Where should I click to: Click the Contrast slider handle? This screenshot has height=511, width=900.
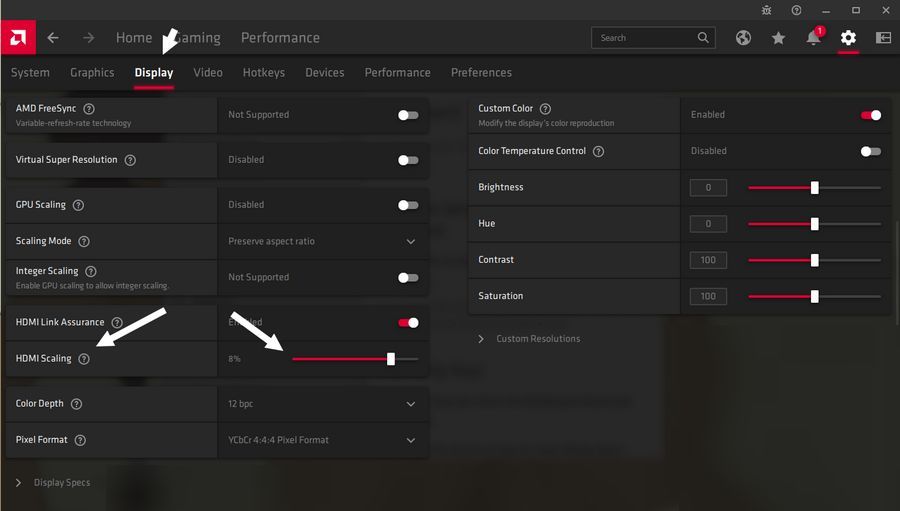coord(814,260)
